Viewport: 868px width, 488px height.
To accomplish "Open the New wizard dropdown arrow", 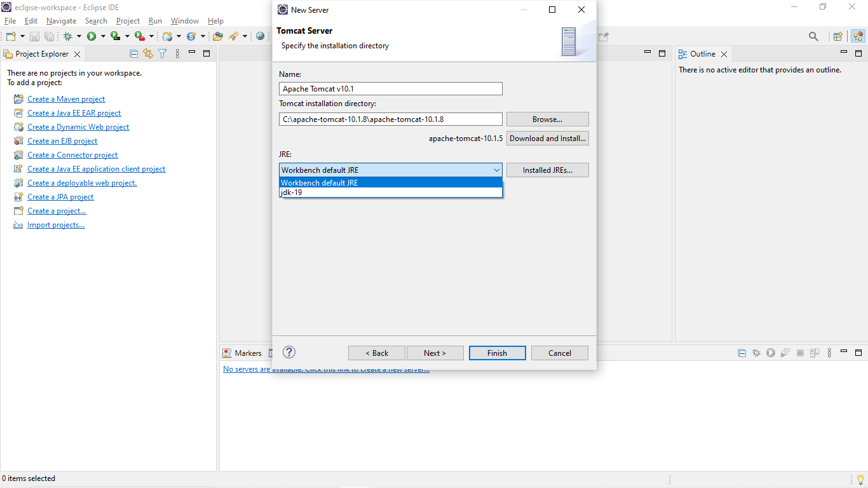I will [22, 36].
